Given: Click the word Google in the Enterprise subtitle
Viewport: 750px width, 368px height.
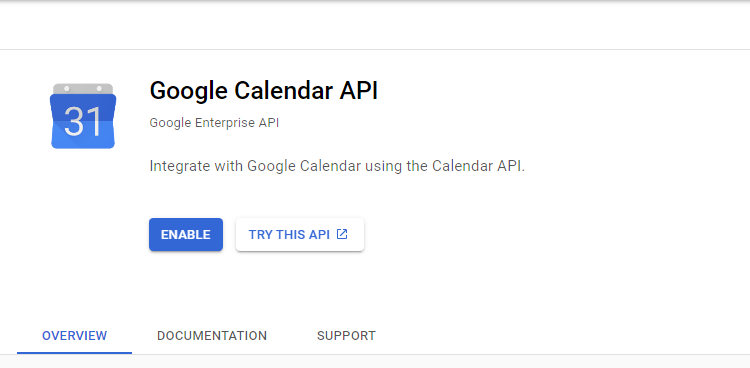Looking at the screenshot, I should [170, 123].
